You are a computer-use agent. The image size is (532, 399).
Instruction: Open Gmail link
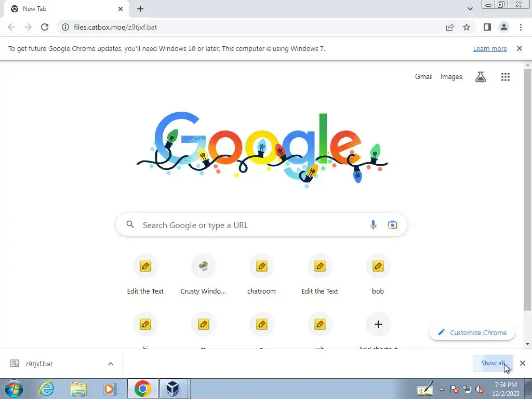424,77
